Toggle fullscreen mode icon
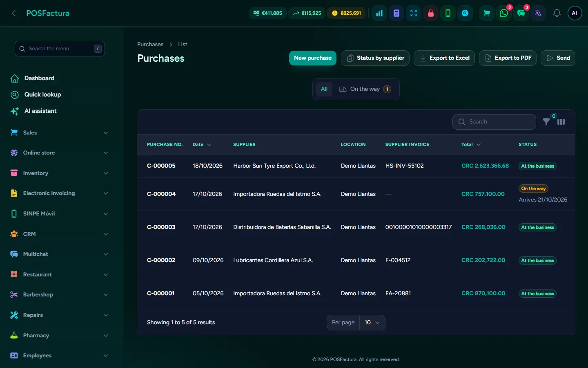Viewport: 588px width, 368px height. pos(414,13)
